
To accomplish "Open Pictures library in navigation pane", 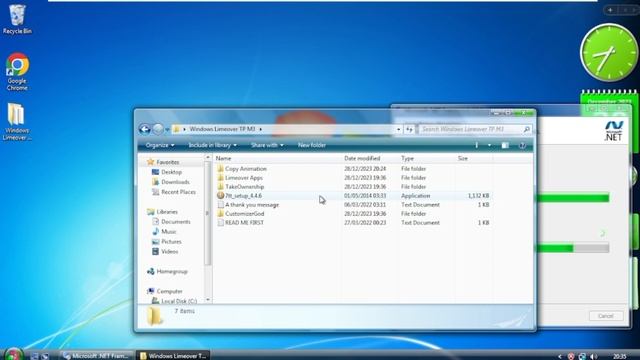I will click(167, 242).
